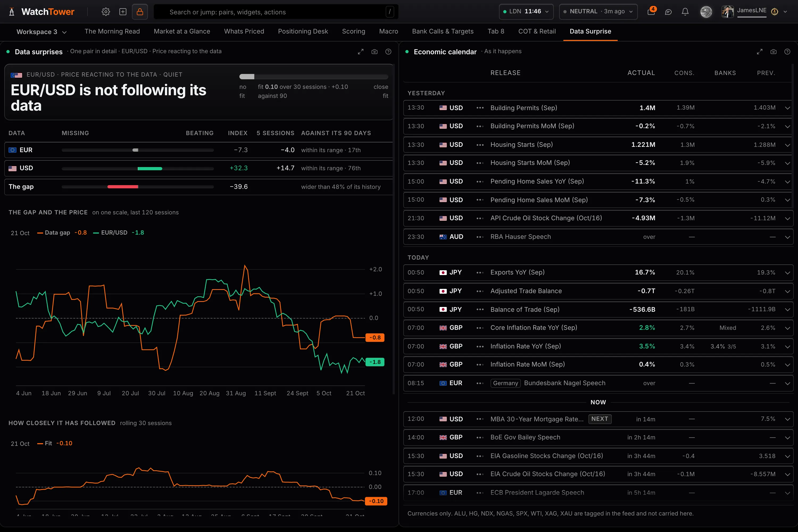Click the Balance of Trade (Sep) release

(x=525, y=310)
